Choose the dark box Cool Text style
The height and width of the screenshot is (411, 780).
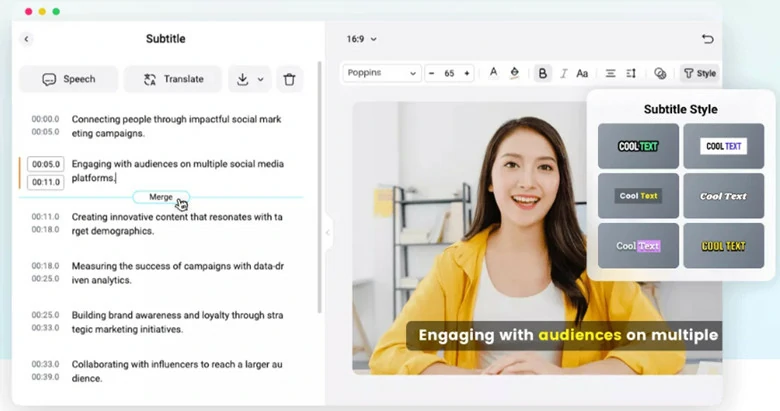[x=638, y=196]
